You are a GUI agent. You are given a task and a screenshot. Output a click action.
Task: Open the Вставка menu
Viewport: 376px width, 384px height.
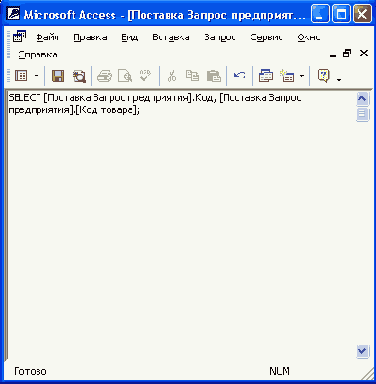tap(171, 37)
